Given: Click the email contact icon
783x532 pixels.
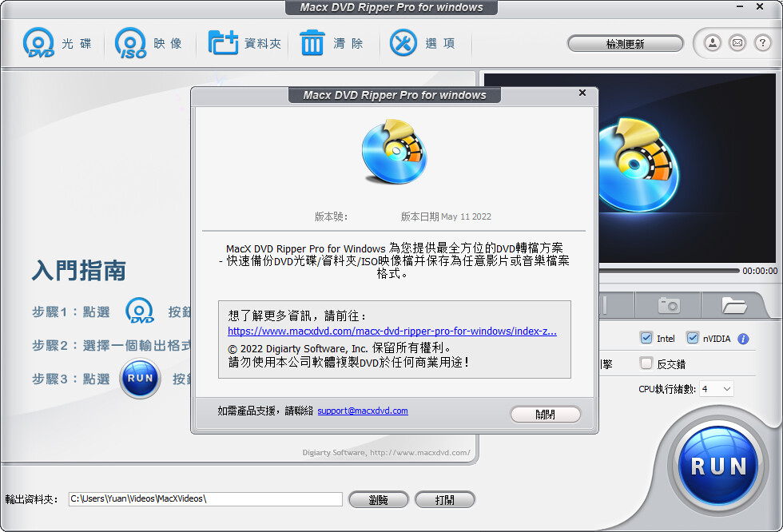Looking at the screenshot, I should (737, 43).
